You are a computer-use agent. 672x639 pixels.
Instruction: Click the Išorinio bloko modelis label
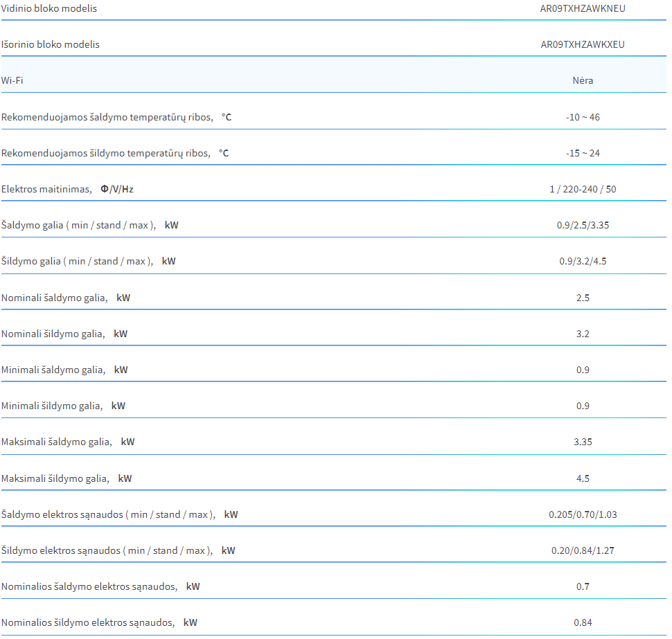tap(50, 44)
